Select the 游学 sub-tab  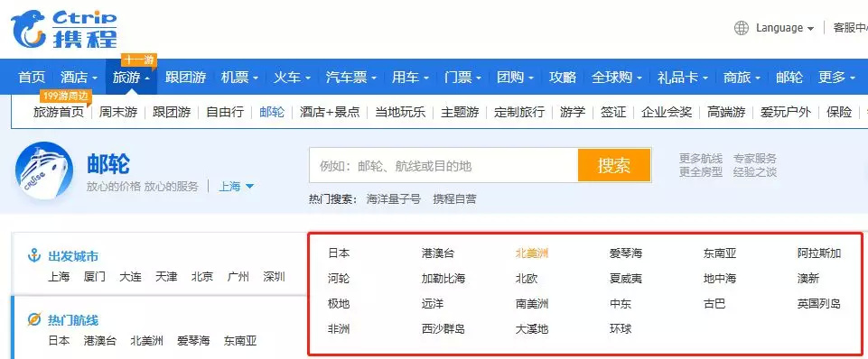coord(573,112)
